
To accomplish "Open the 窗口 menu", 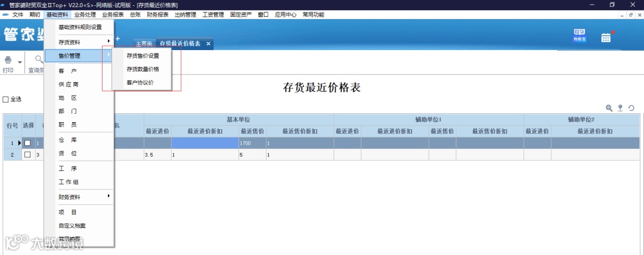I will 264,15.
